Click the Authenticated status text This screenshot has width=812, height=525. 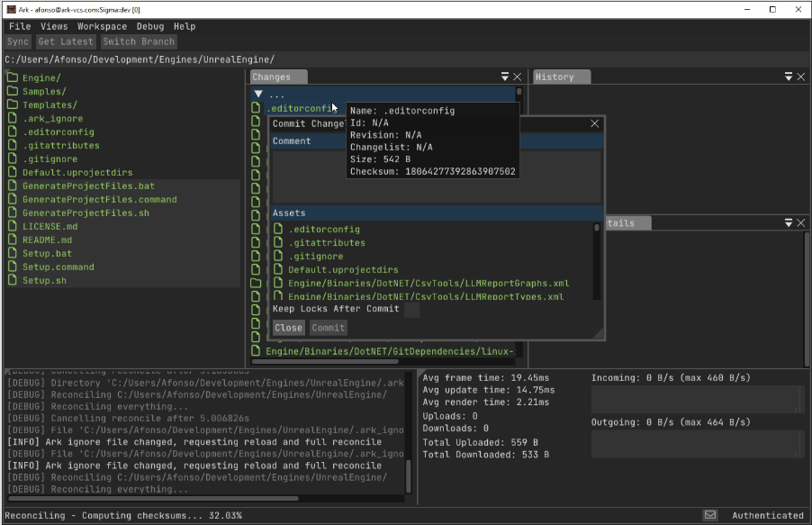tap(768, 515)
